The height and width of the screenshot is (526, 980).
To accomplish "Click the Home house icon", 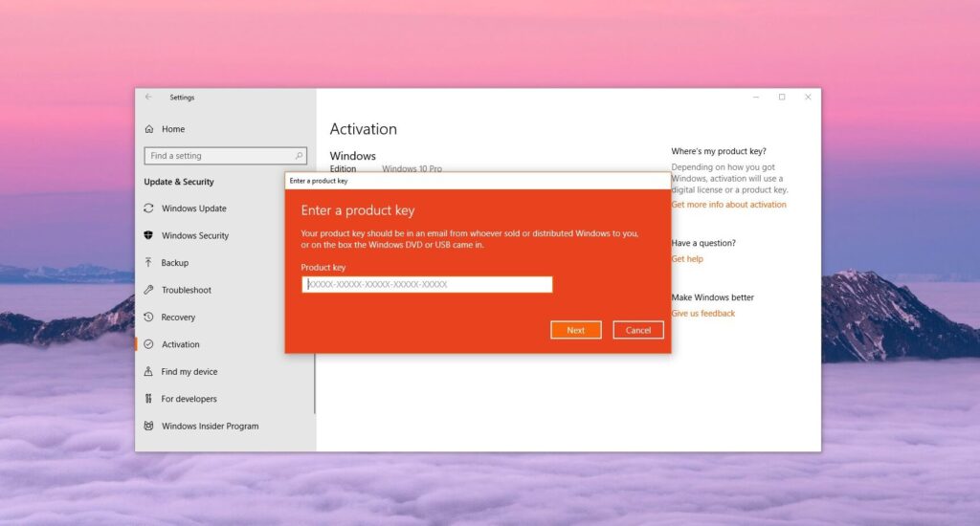I will point(148,129).
